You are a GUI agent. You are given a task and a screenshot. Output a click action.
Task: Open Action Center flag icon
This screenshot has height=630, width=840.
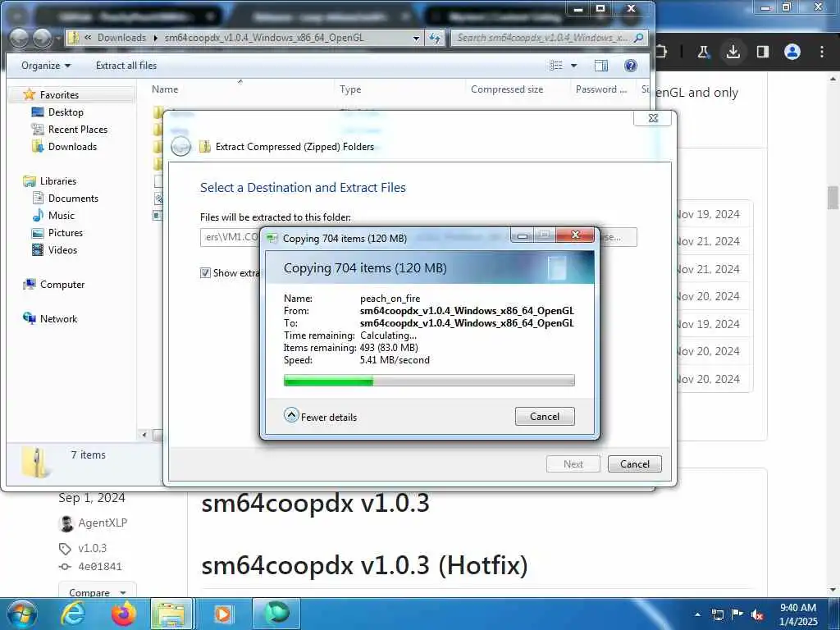coord(737,614)
